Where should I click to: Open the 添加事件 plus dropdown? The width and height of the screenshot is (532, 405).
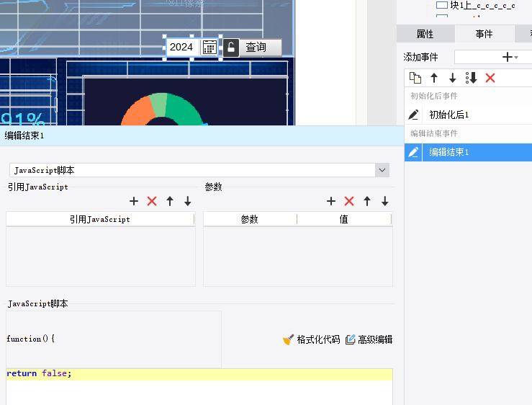click(x=510, y=57)
